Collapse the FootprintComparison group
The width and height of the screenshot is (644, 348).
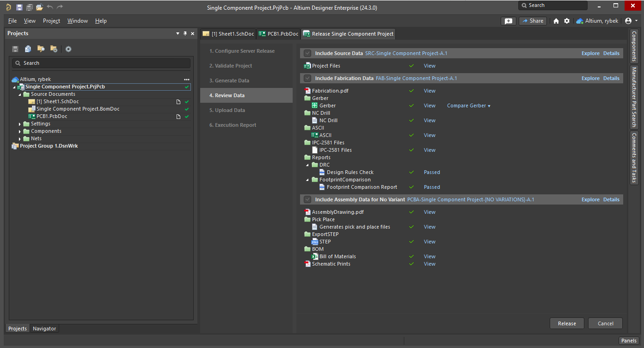click(x=307, y=180)
